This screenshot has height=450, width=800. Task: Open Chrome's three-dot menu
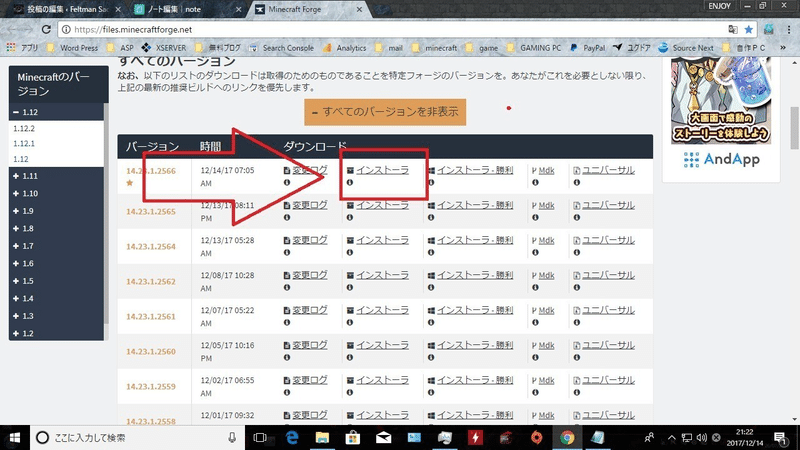789,30
